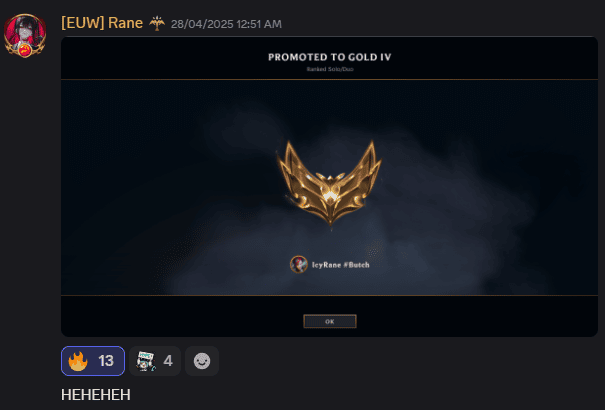Click the count 13 on fire reaction

106,361
